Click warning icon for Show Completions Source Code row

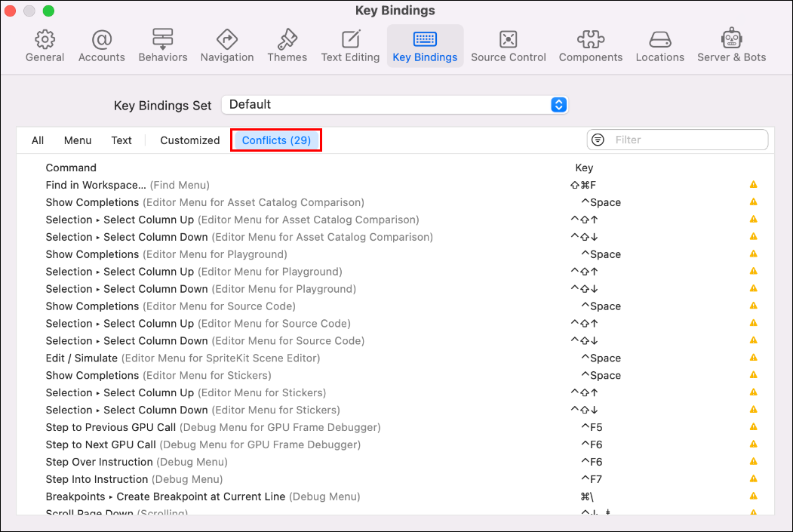(x=754, y=306)
